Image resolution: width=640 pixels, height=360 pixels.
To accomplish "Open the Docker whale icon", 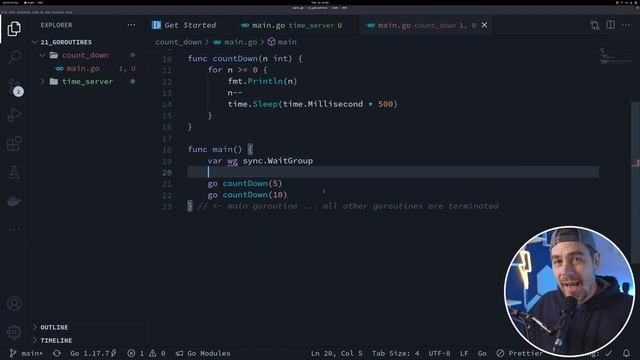I will tap(14, 201).
